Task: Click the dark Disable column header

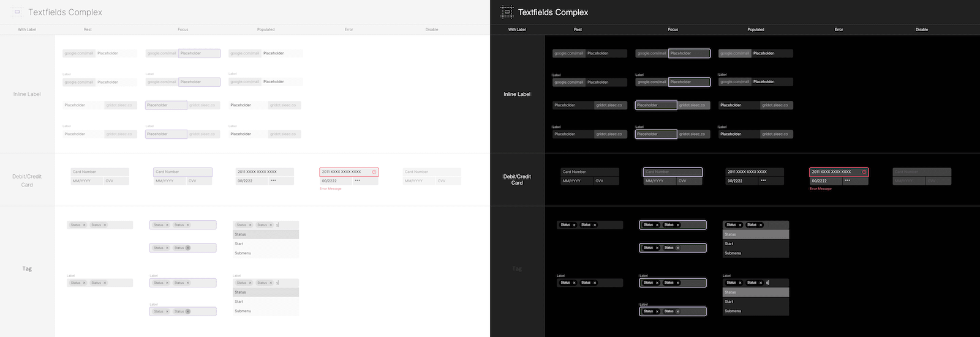Action: tap(922, 29)
